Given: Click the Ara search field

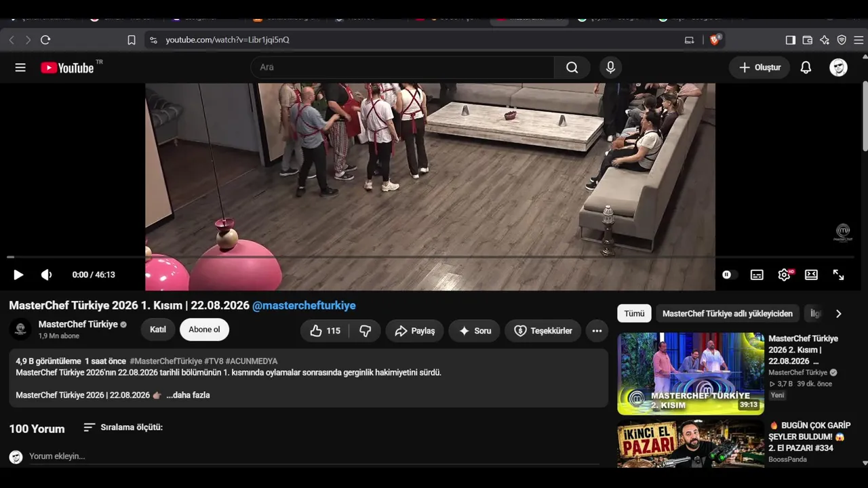Looking at the screenshot, I should (x=403, y=68).
